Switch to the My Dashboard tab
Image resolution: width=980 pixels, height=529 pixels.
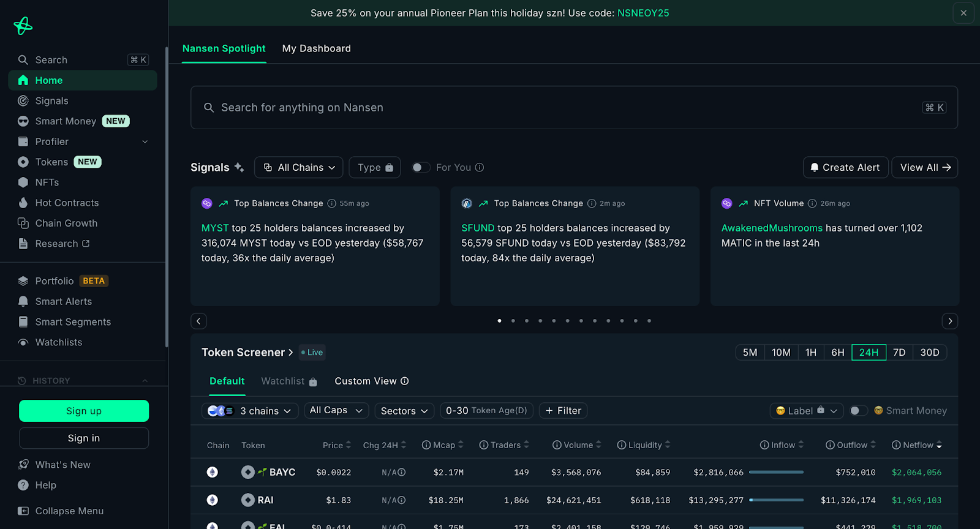(317, 48)
